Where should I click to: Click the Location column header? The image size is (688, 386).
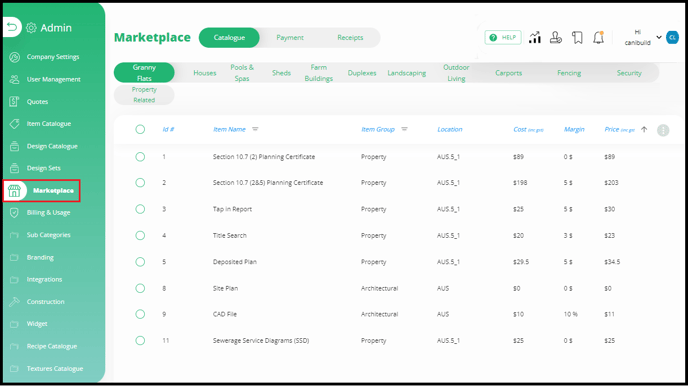click(x=450, y=129)
